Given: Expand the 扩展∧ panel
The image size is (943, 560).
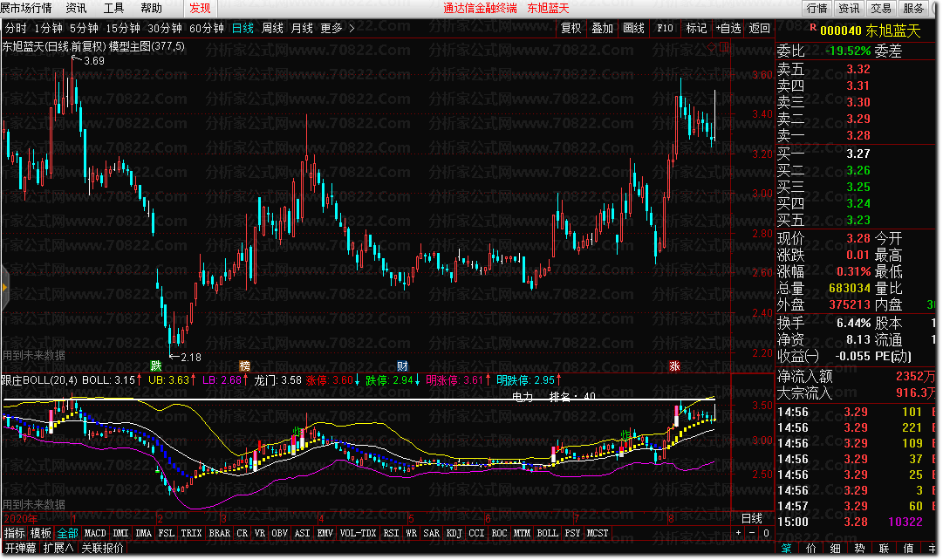Looking at the screenshot, I should 58,548.
